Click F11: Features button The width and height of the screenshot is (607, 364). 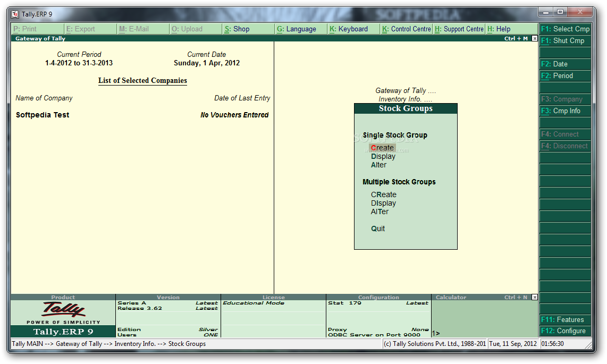(x=565, y=319)
